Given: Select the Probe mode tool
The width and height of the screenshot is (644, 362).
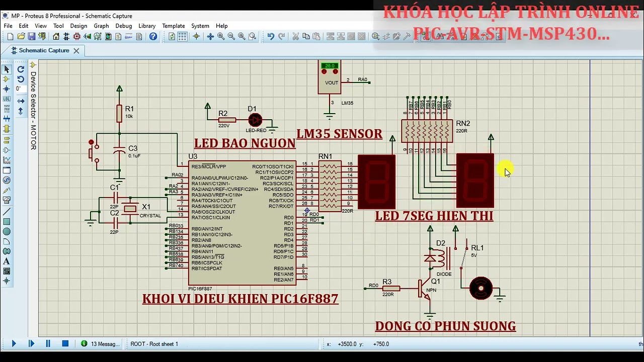Looking at the screenshot, I should coord(7,191).
